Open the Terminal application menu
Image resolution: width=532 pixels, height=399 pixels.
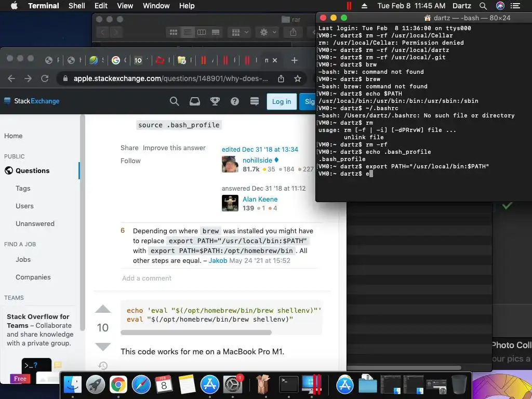[x=44, y=6]
